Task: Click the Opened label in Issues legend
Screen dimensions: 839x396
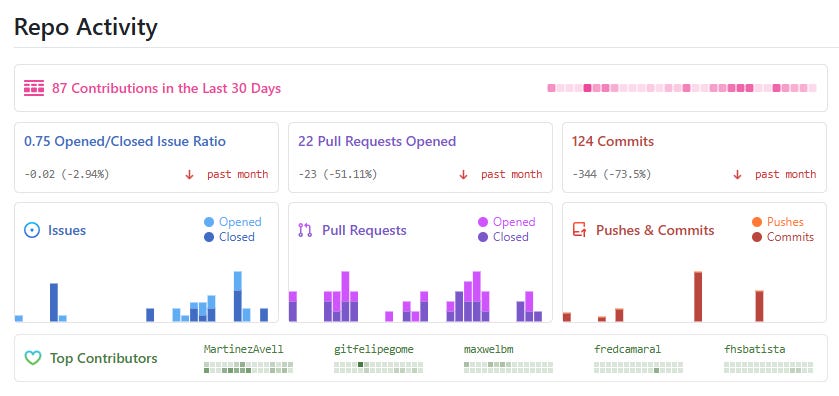Action: (x=240, y=222)
